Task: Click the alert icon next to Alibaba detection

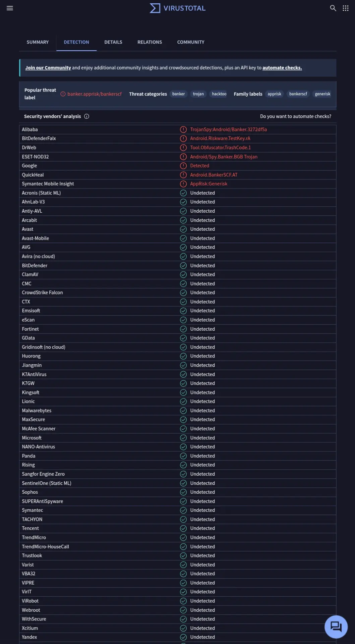Action: click(183, 129)
